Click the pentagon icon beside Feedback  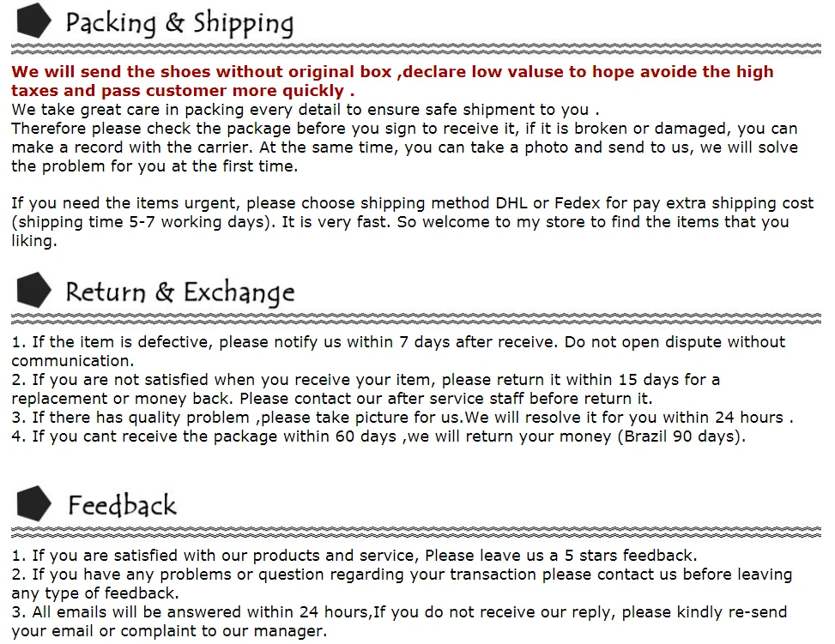33,503
